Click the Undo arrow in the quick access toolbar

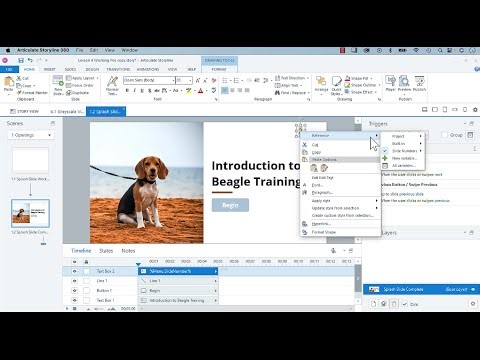tap(30, 60)
